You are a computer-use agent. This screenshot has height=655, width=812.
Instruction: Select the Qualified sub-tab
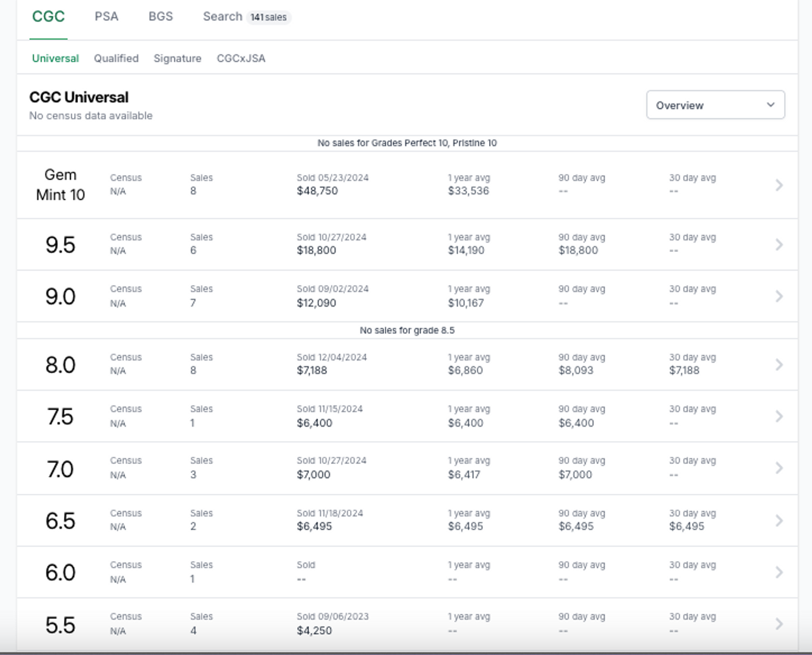(116, 58)
